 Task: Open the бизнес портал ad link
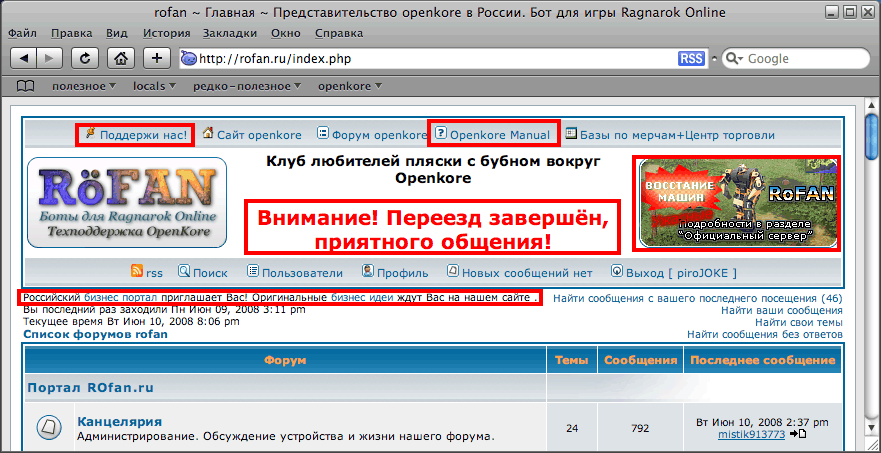coord(120,297)
